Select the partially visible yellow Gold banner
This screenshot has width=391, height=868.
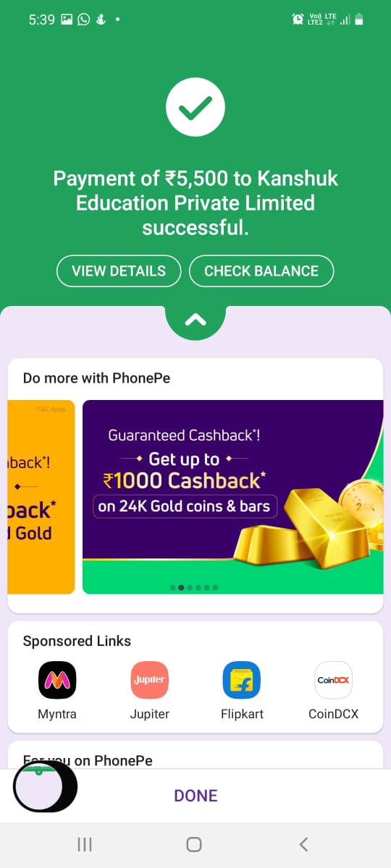point(41,497)
